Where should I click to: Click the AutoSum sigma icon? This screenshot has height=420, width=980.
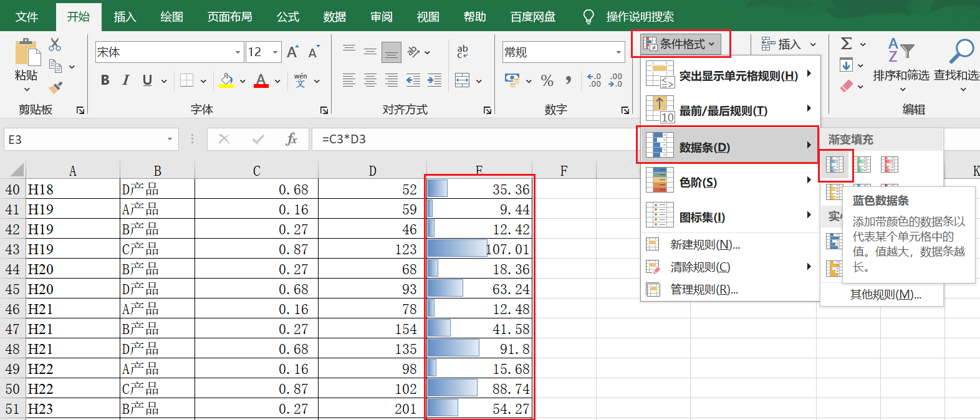pos(846,44)
